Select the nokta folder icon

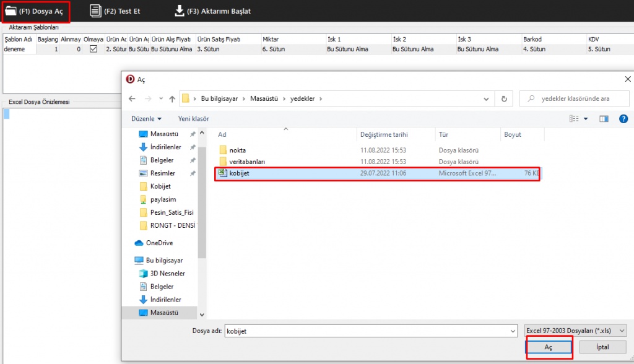(223, 150)
